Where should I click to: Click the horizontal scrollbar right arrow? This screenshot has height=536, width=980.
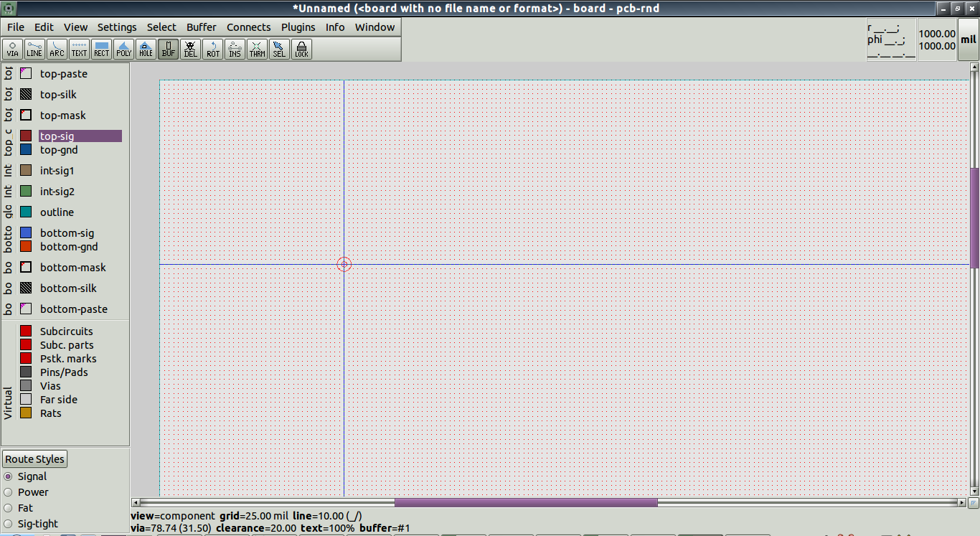963,502
